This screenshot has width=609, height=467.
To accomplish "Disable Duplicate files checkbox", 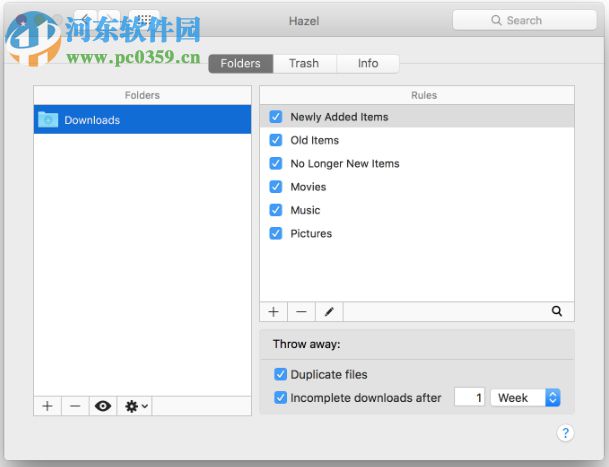I will [x=280, y=374].
